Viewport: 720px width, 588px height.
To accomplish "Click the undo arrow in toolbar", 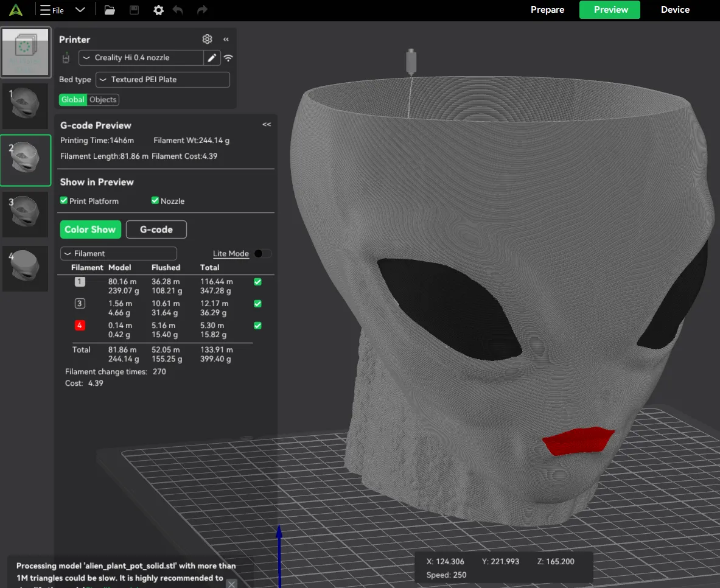I will (178, 10).
